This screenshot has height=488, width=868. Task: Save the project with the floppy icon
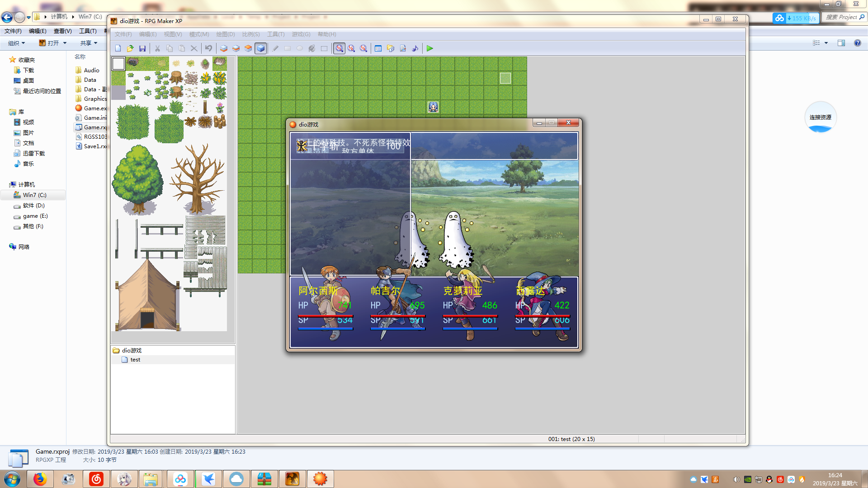click(x=142, y=48)
